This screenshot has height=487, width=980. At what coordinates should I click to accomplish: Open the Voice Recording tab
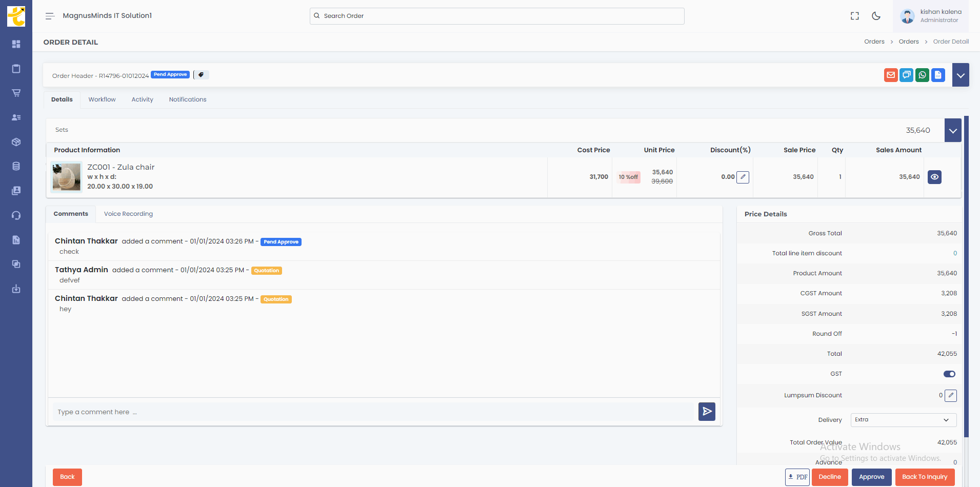coord(128,214)
